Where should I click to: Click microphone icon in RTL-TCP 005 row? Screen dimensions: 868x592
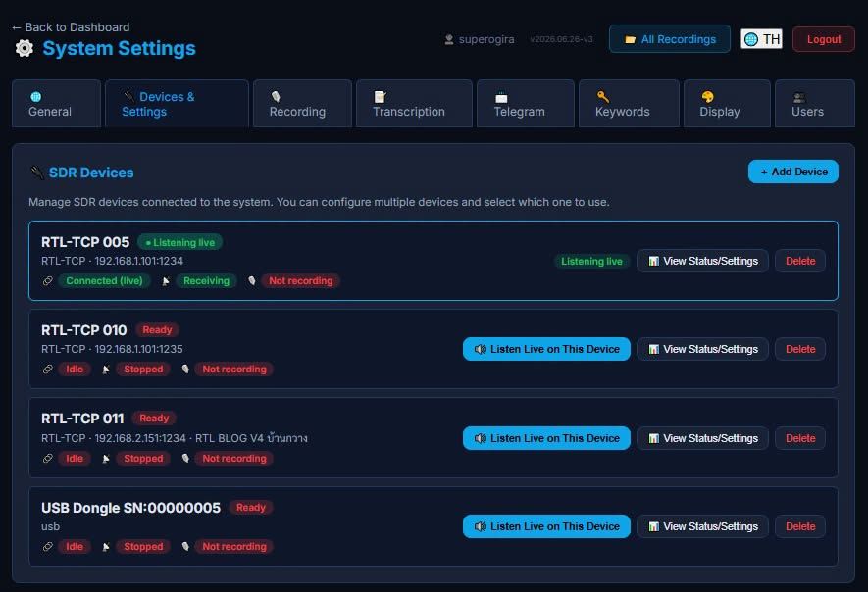point(251,281)
